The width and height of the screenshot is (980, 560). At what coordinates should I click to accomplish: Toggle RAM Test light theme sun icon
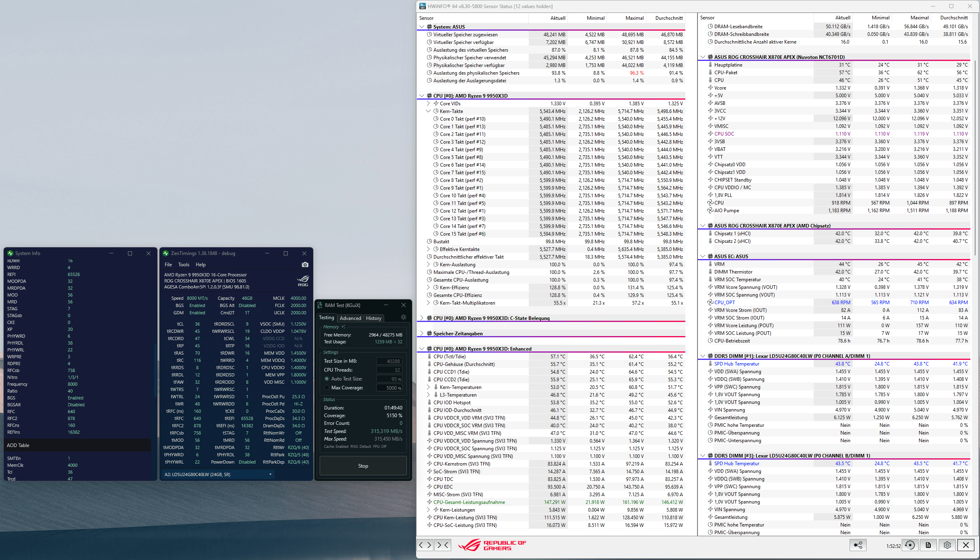coord(403,318)
